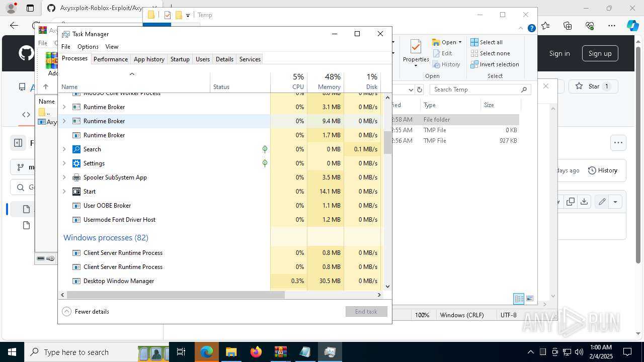Click the Spooler SubSystem printer icon
The height and width of the screenshot is (362, 644).
[76, 177]
